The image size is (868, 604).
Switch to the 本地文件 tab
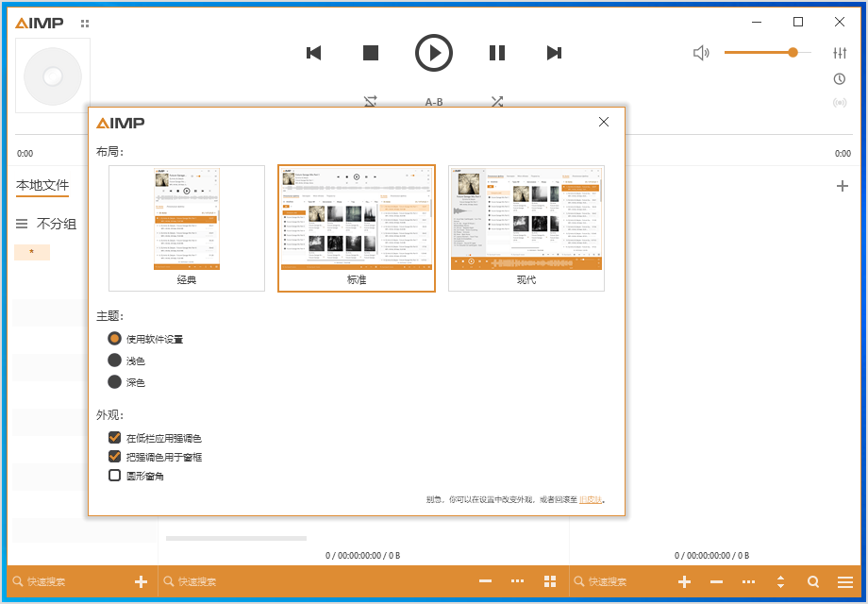click(x=43, y=187)
